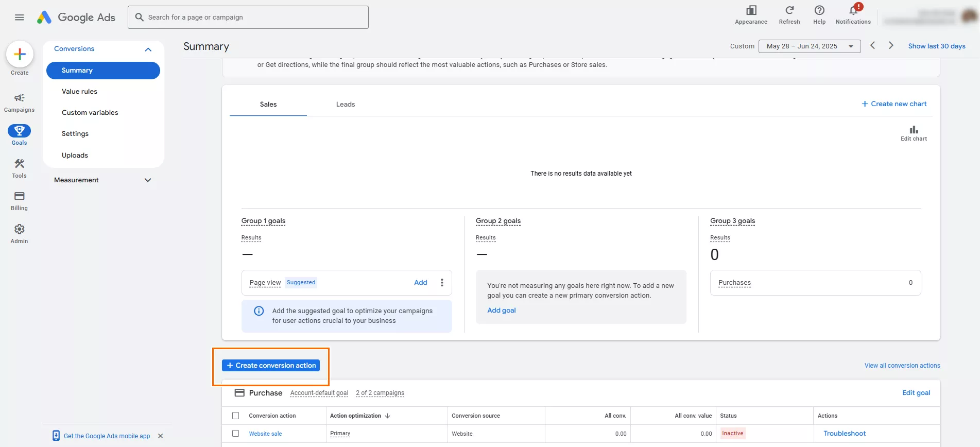
Task: Check the Website sale row checkbox
Action: pyautogui.click(x=236, y=434)
